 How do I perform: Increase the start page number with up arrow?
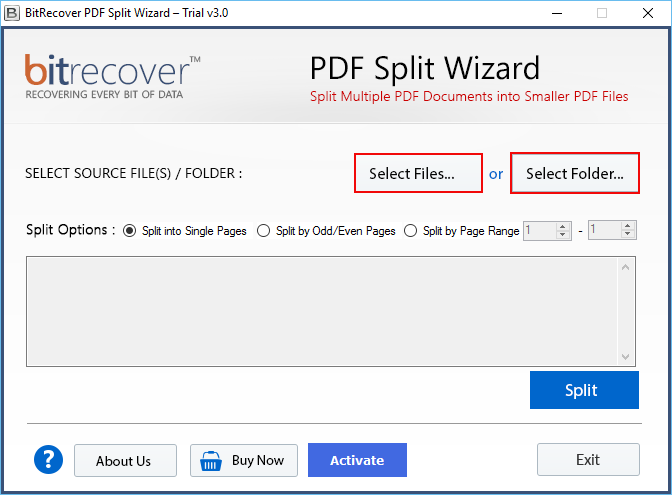[x=563, y=226]
